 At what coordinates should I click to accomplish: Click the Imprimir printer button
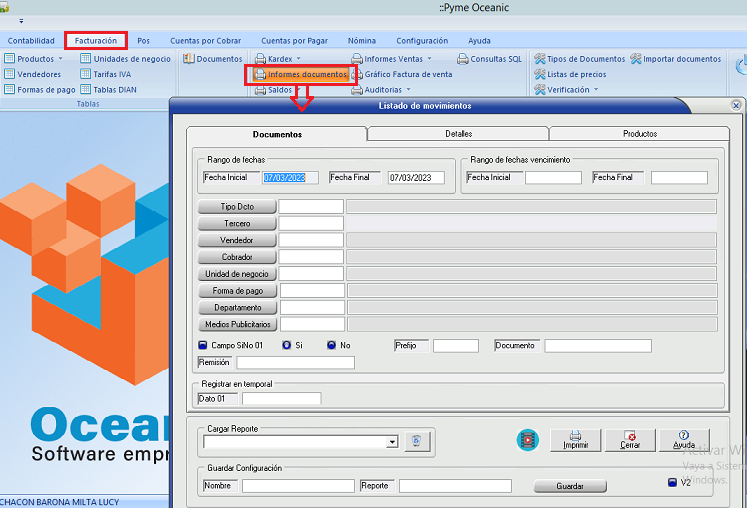[575, 440]
